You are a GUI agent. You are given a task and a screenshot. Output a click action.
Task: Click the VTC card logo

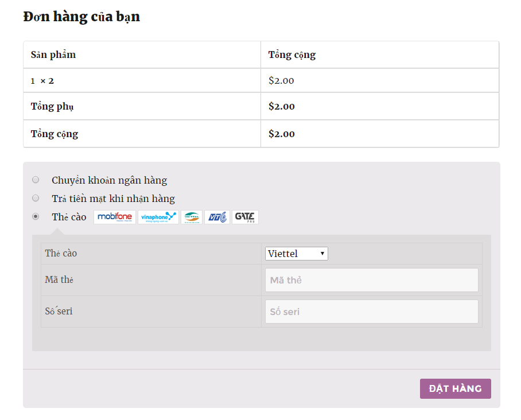click(x=217, y=217)
